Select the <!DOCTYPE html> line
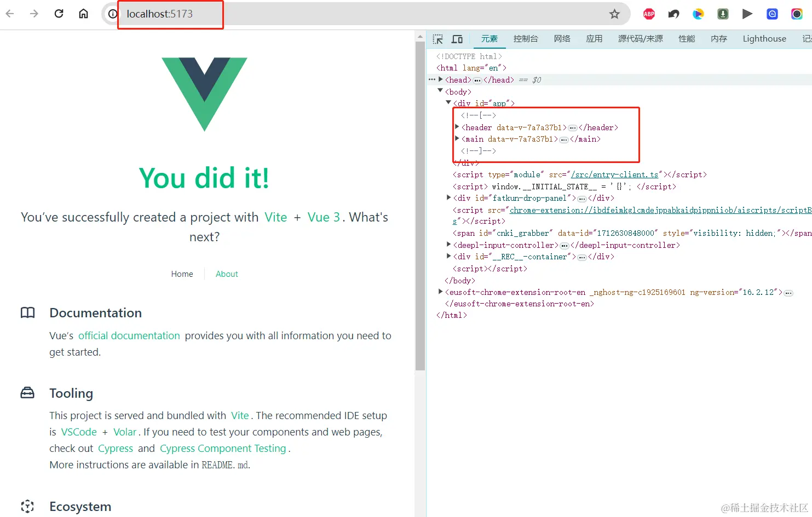The image size is (812, 517). [469, 56]
